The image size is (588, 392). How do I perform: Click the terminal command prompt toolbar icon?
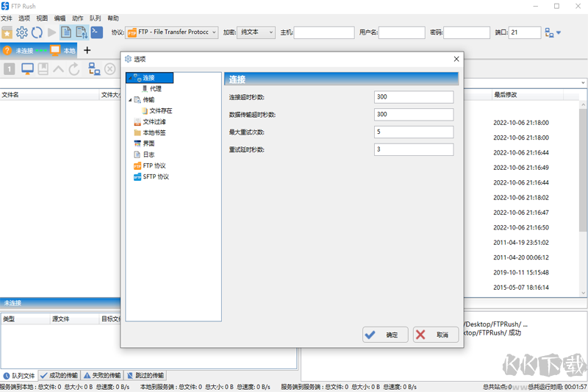coord(96,32)
